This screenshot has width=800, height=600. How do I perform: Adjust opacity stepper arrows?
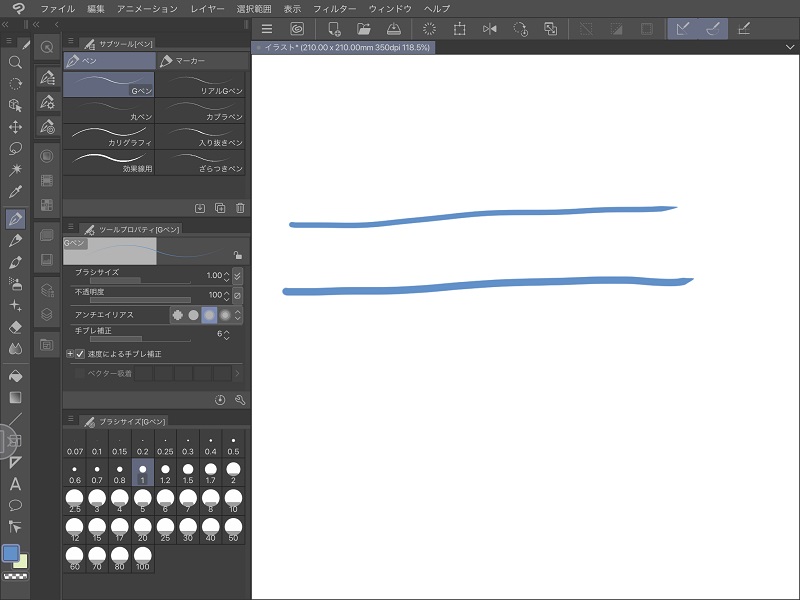pos(227,295)
